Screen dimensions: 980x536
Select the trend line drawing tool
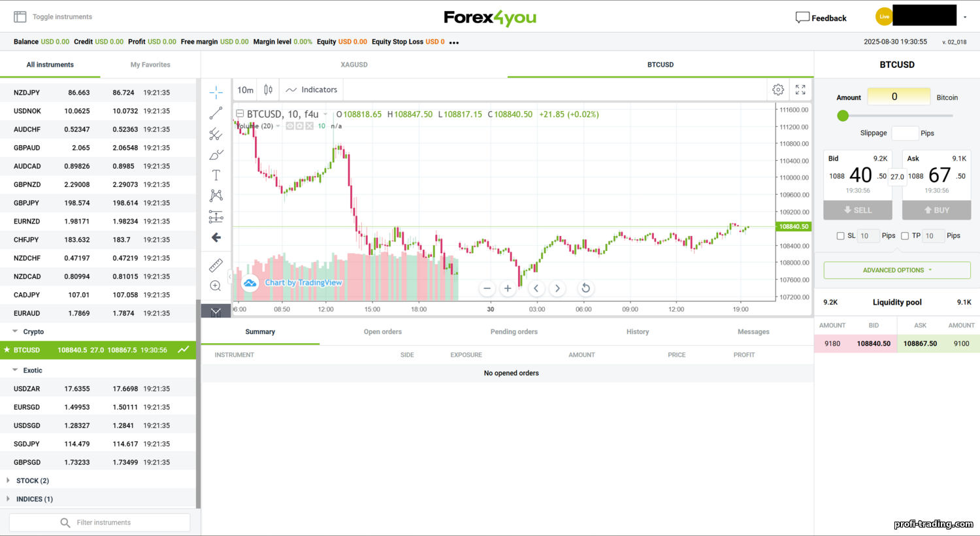pyautogui.click(x=216, y=113)
